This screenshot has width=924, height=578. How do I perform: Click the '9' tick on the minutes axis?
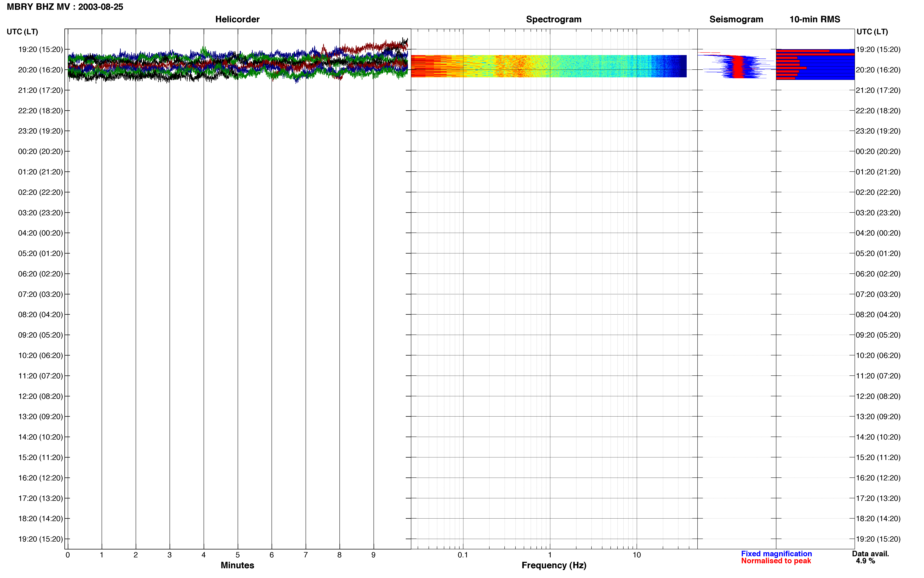coord(373,555)
